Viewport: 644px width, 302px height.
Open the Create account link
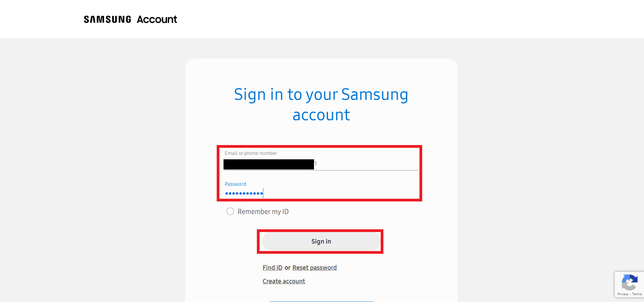click(283, 281)
